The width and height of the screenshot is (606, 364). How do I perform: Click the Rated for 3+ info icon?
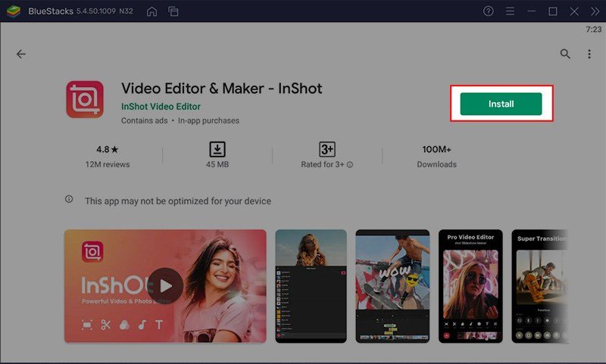pos(350,165)
